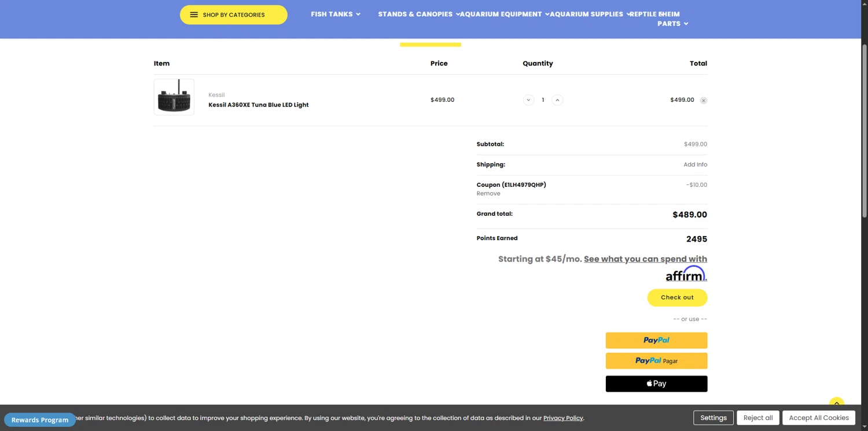Click the -$10.00 coupon discount amount
Image resolution: width=868 pixels, height=431 pixels.
click(697, 185)
